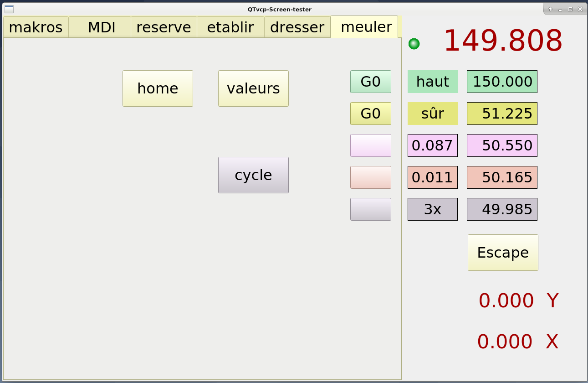Close the QTvcp-Screen-tester window
This screenshot has width=588, height=383.
click(x=580, y=9)
